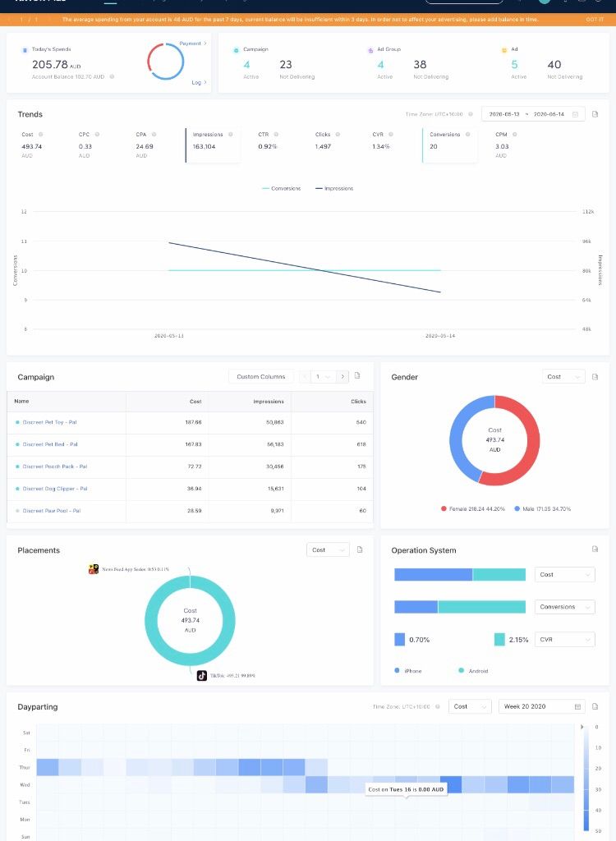Open the Trends date range picker
Screen dimensions: 616x841
[x=533, y=114]
